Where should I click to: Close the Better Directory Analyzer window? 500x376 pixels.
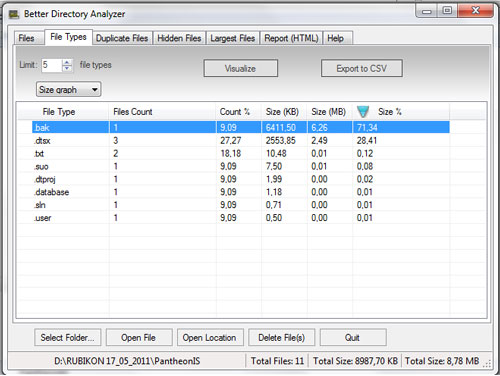coord(476,11)
